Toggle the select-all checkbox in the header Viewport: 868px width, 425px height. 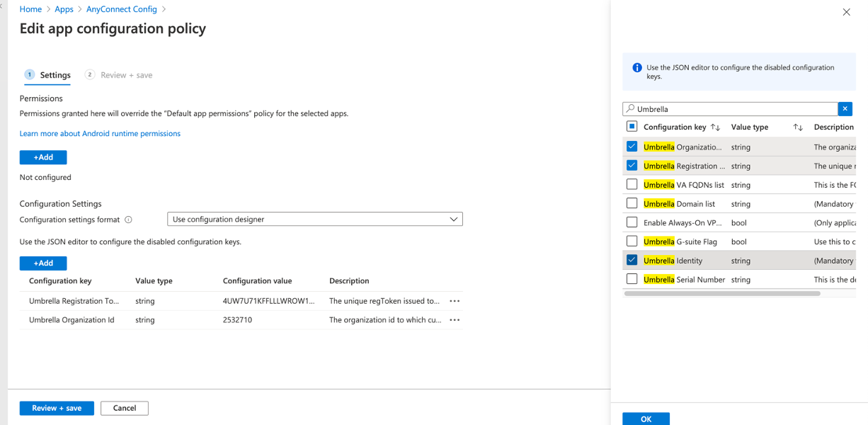[632, 127]
